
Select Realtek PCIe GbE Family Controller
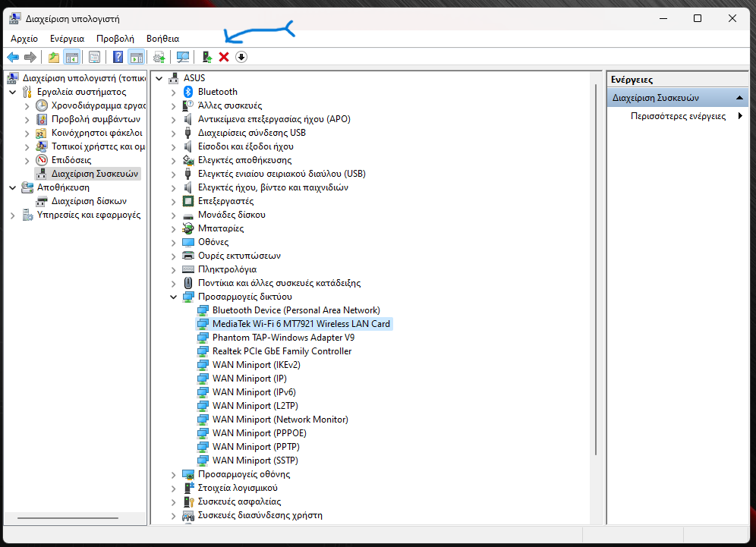[x=282, y=351]
